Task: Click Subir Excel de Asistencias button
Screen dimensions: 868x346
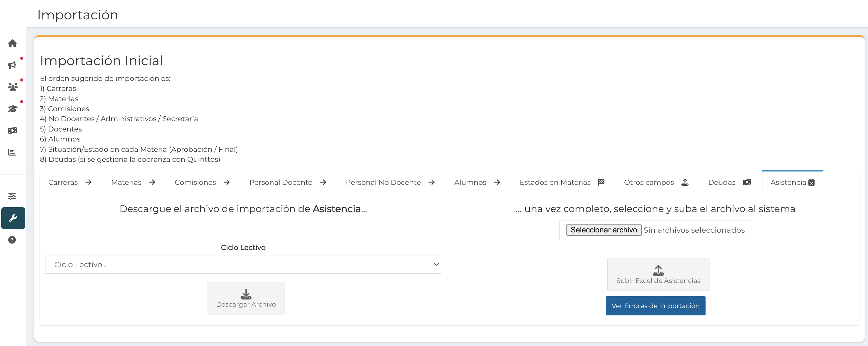Action: (658, 274)
